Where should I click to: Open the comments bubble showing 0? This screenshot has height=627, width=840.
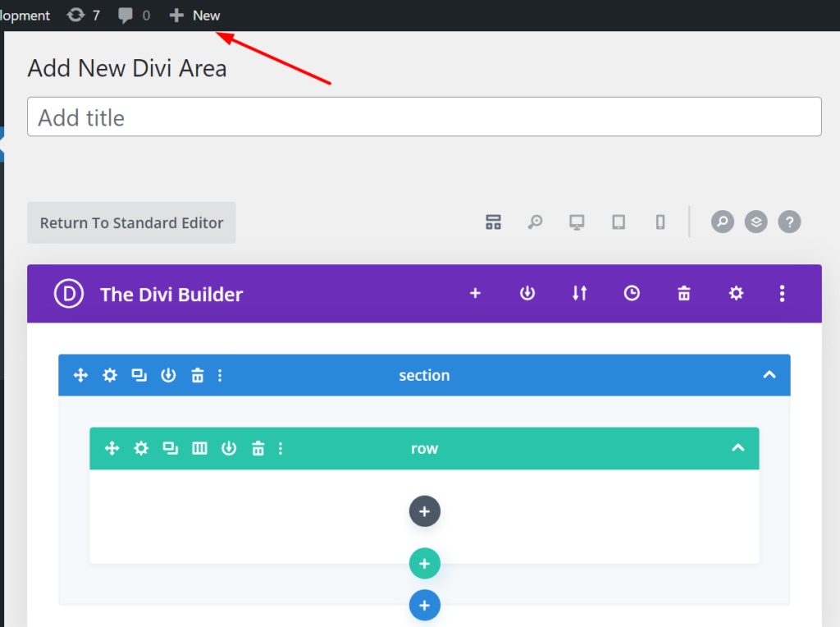point(134,15)
